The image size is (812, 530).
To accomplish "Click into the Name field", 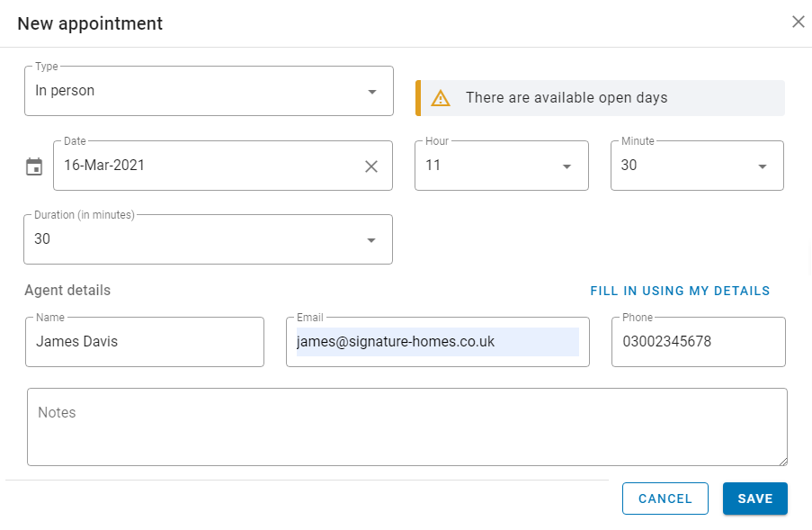I will (145, 342).
